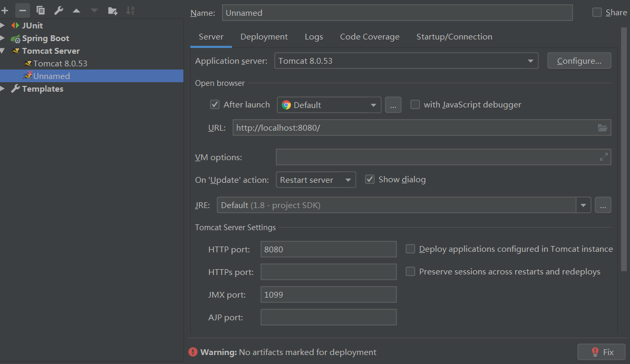Remove the selected configuration
The image size is (630, 364).
point(22,10)
